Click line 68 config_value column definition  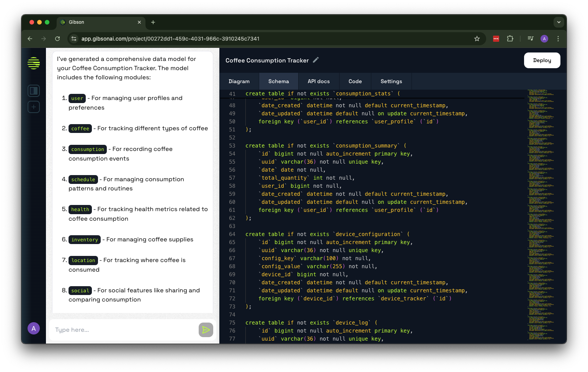point(318,267)
